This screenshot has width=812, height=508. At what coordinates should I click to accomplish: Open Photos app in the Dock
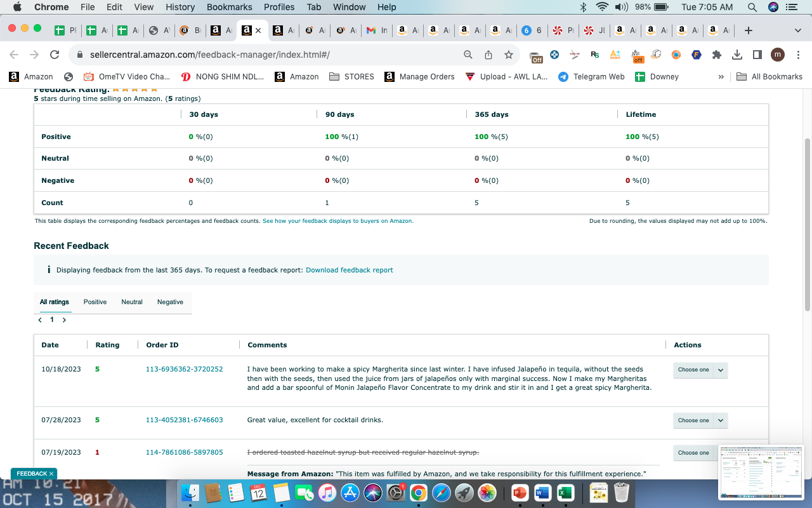pyautogui.click(x=487, y=493)
